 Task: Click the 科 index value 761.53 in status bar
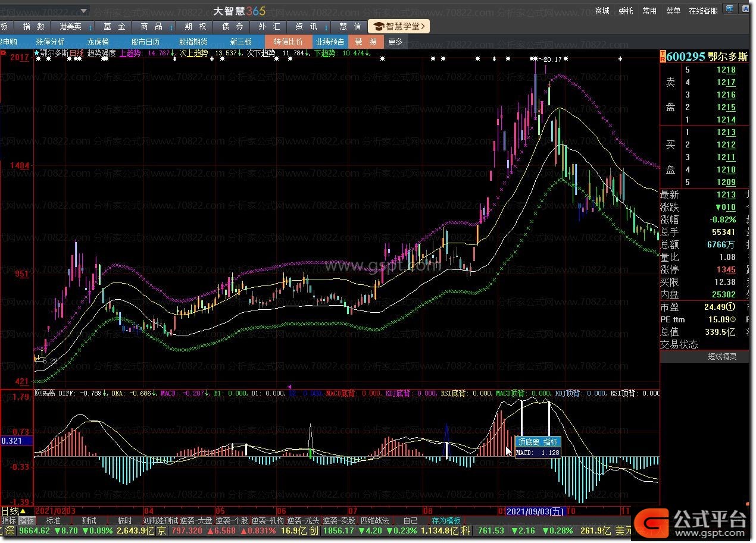pyautogui.click(x=491, y=531)
